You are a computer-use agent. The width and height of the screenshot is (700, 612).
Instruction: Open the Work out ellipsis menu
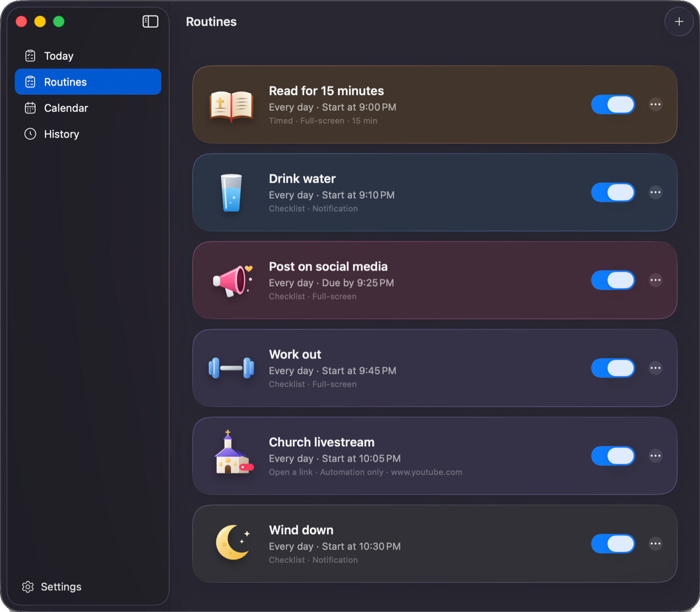tap(655, 368)
